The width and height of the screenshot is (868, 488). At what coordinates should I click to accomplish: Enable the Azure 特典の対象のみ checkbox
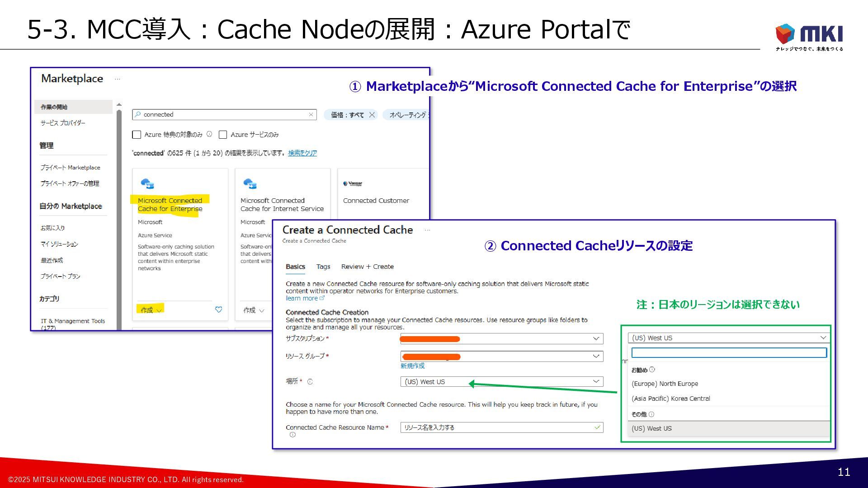pyautogui.click(x=137, y=135)
